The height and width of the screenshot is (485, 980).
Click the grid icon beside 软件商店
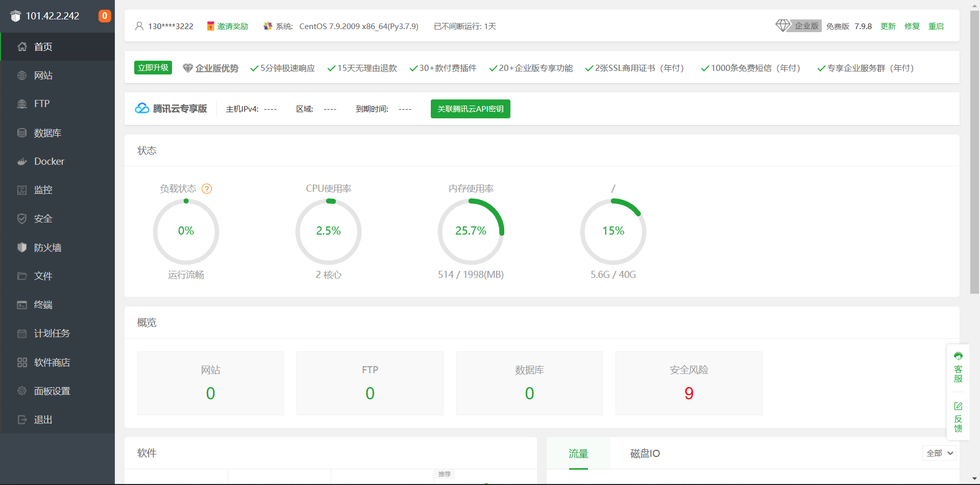tap(22, 363)
